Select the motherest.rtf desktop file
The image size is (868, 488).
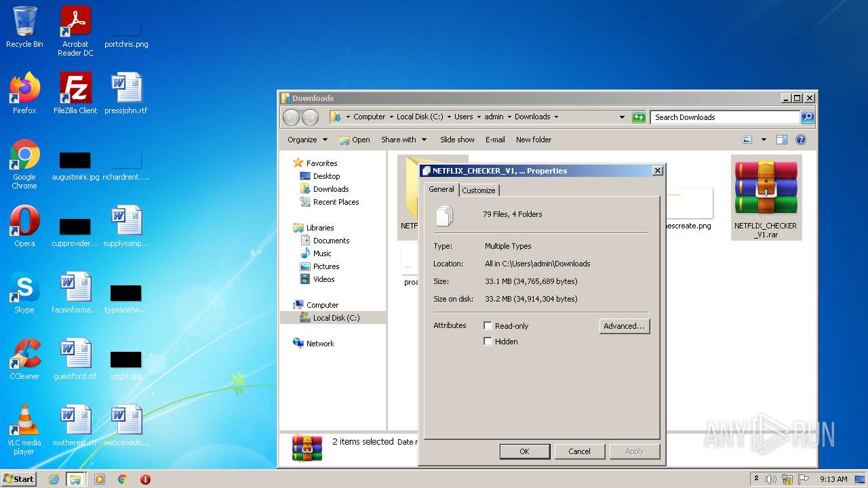tap(75, 426)
